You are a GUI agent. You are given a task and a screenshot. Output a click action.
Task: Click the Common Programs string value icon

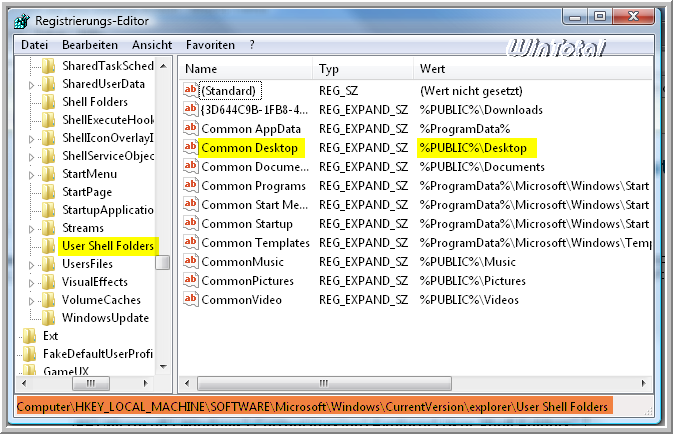191,185
